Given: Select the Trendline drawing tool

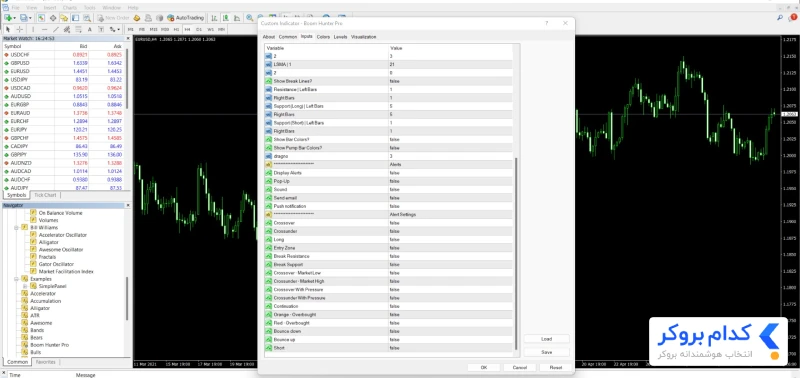Looking at the screenshot, I should (56, 29).
